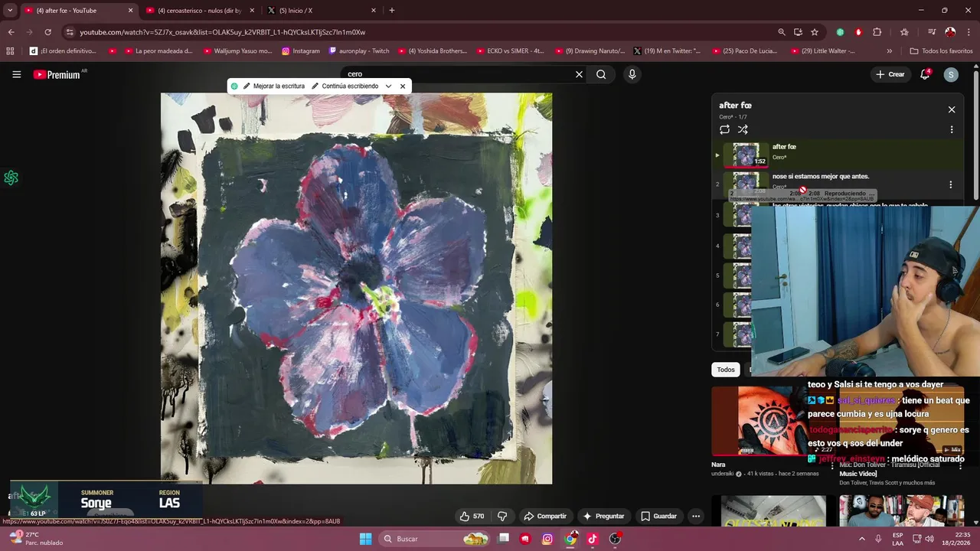Toggle playlist shuffle
Screen dimensions: 980x551
[x=743, y=129]
